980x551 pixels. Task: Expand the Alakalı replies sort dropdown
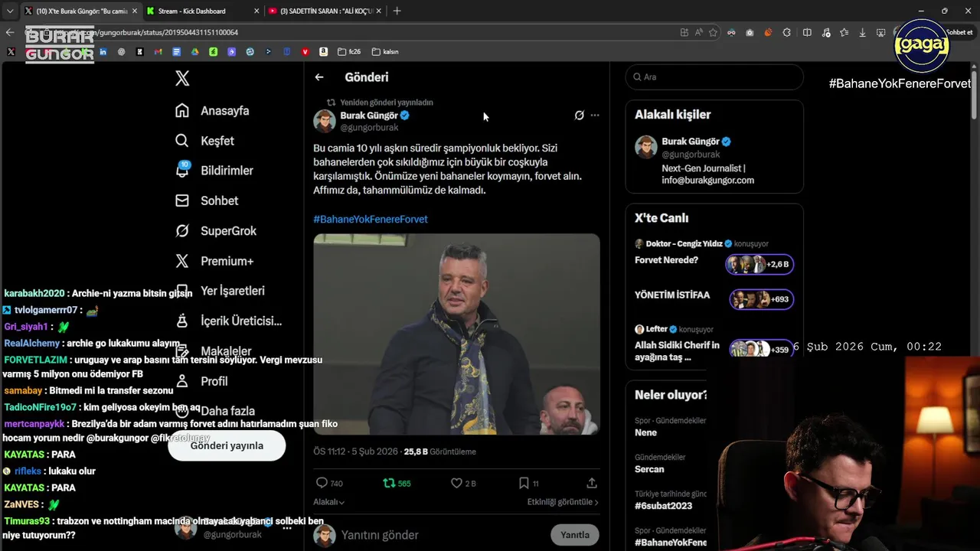(x=328, y=502)
